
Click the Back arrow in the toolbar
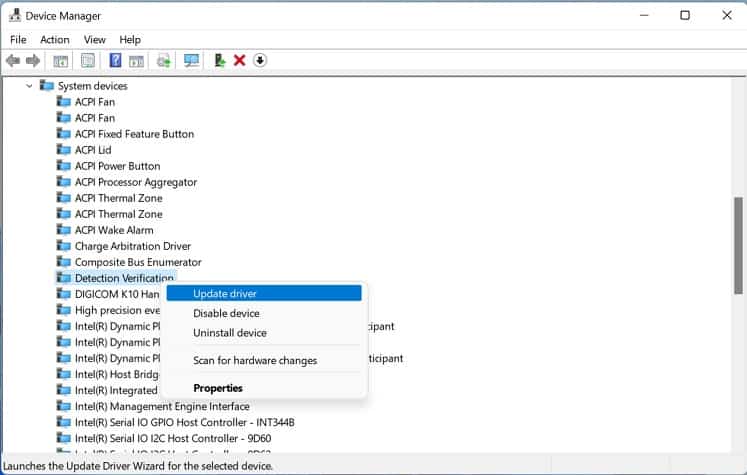coord(13,61)
